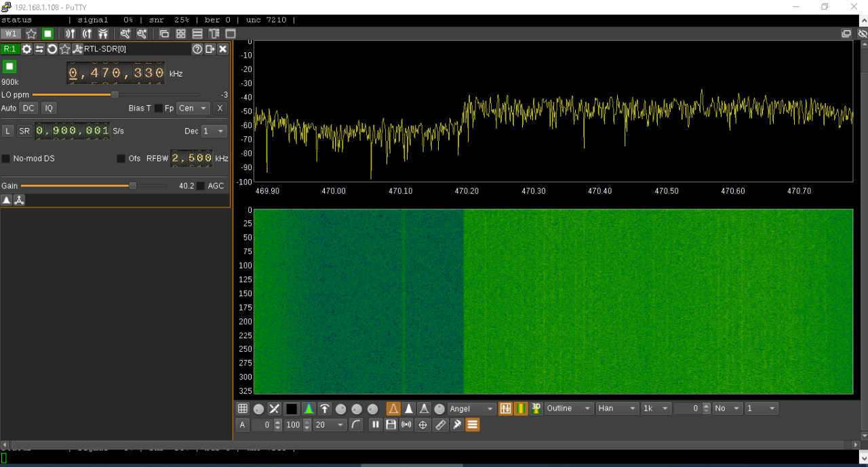Click the reload device icon
Screen dimensions: 868x467
pos(52,49)
